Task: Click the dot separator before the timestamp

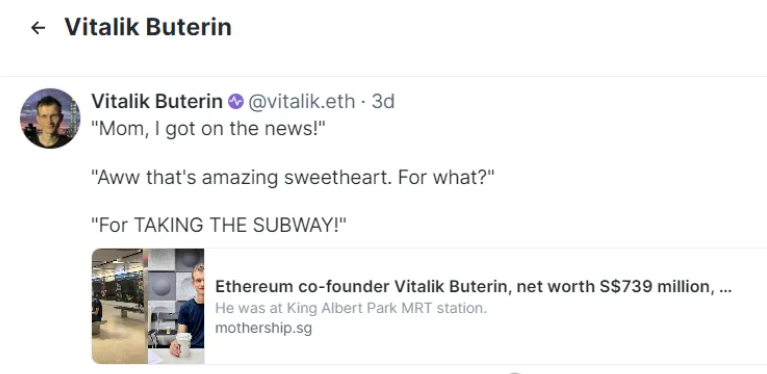Action: pyautogui.click(x=363, y=102)
